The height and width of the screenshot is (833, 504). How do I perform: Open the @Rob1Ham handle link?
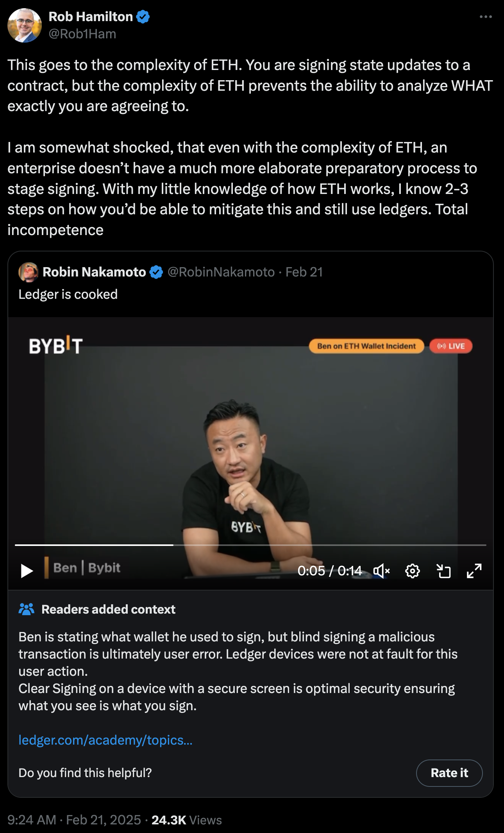point(82,34)
